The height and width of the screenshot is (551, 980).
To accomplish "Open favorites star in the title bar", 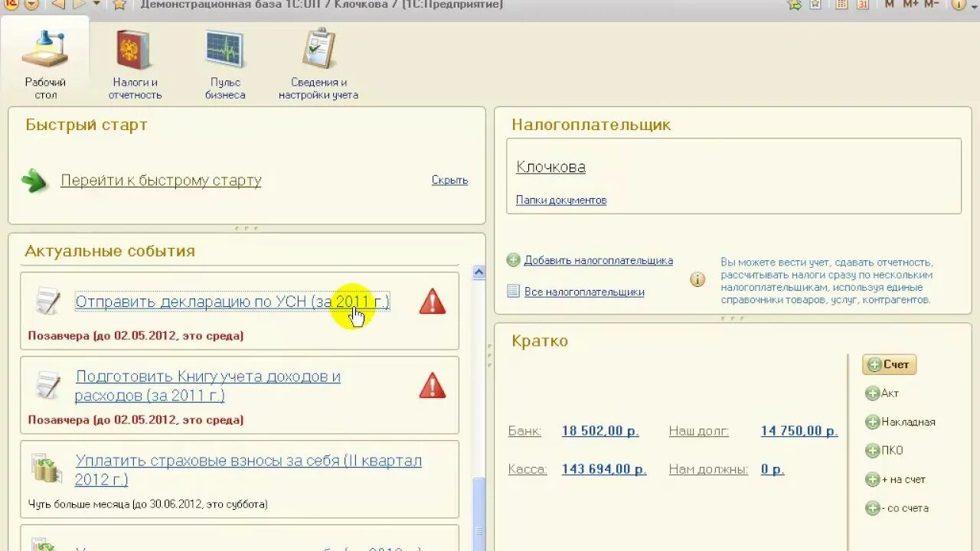I will (119, 5).
